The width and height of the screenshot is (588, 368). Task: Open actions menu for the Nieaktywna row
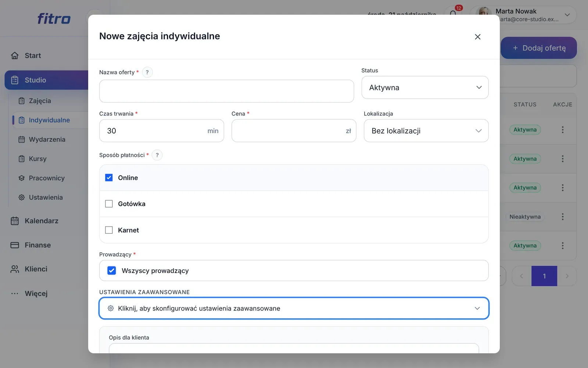point(562,217)
